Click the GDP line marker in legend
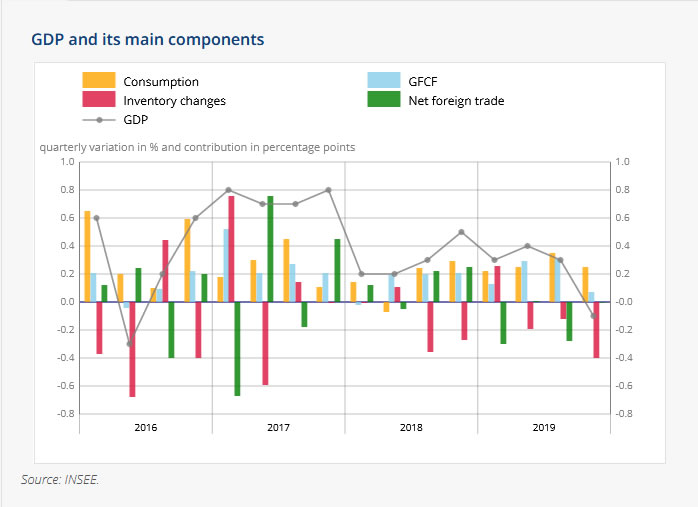This screenshot has width=698, height=507. coord(98,119)
